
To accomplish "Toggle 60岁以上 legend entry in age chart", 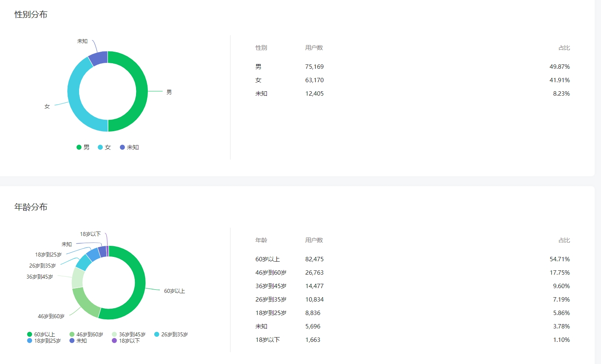I will (x=41, y=334).
